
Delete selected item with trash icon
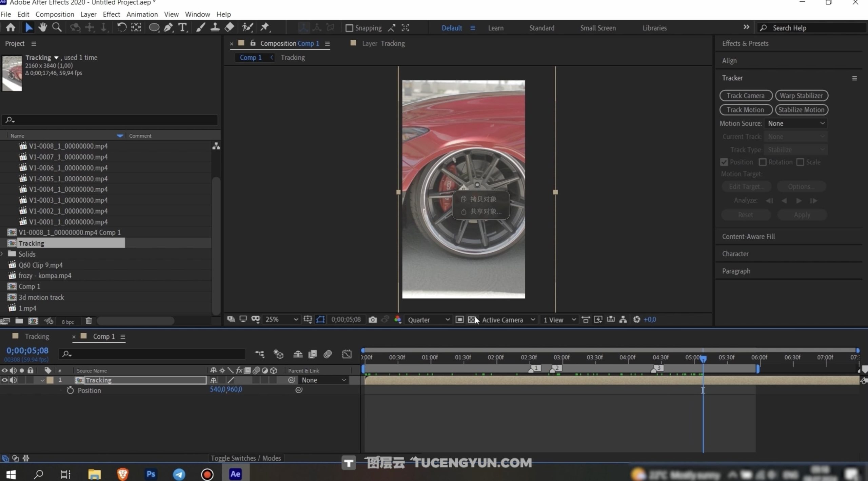(88, 321)
